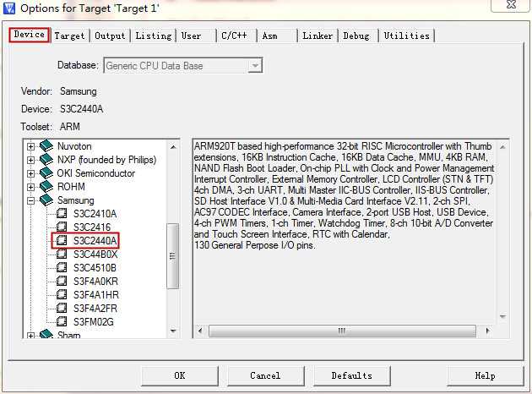The image size is (532, 394).
Task: Click the chip icon next to S3C2410A
Action: point(62,214)
